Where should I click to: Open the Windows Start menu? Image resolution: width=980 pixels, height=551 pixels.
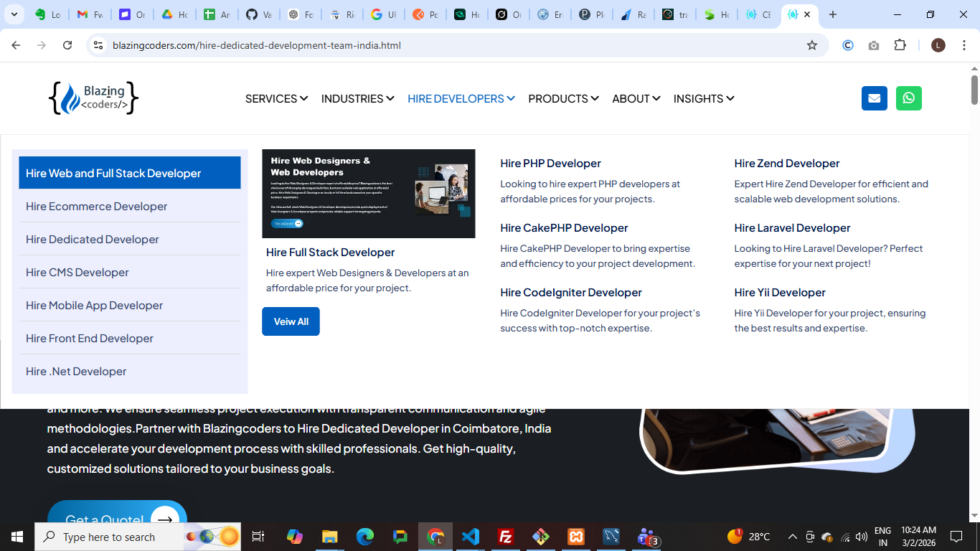[17, 537]
